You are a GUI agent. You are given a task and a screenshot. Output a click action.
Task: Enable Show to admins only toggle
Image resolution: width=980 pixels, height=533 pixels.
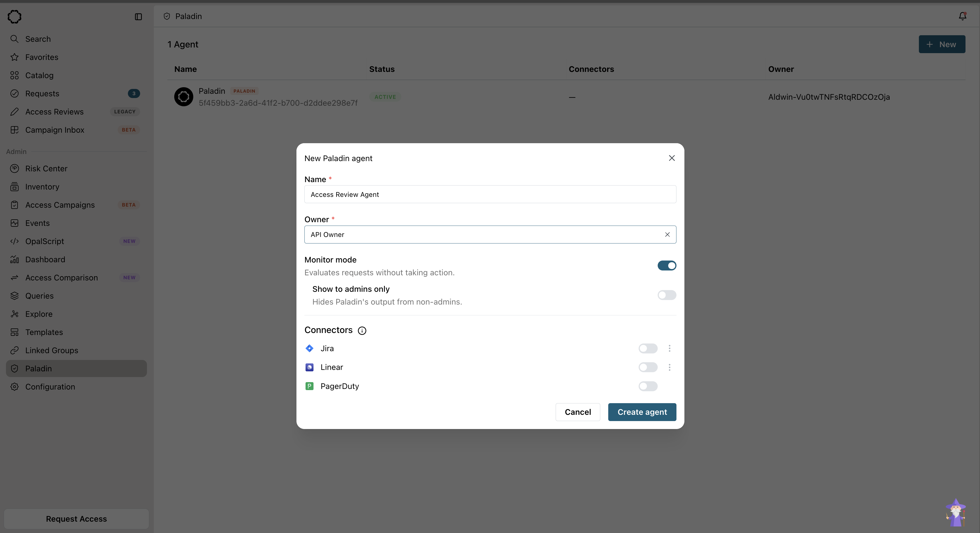(667, 295)
